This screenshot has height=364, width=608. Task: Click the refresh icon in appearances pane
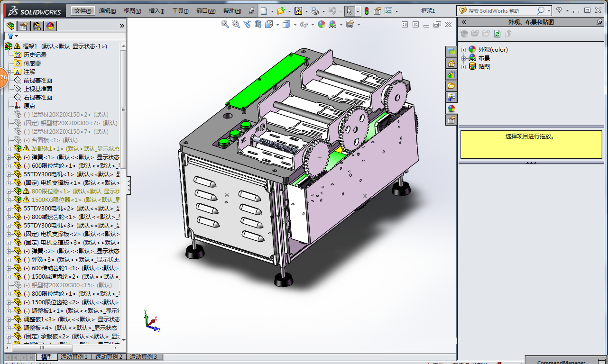coord(497,34)
